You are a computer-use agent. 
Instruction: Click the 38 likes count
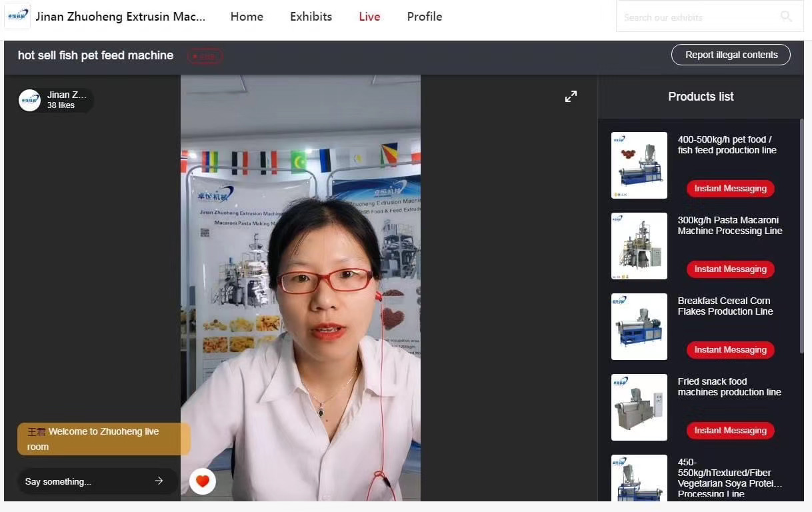pos(61,105)
